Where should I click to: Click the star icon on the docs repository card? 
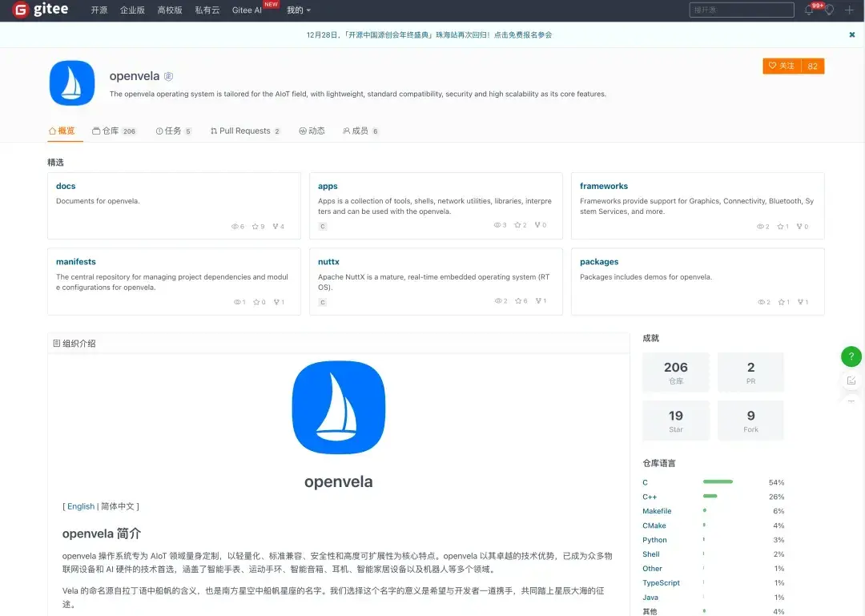click(255, 226)
